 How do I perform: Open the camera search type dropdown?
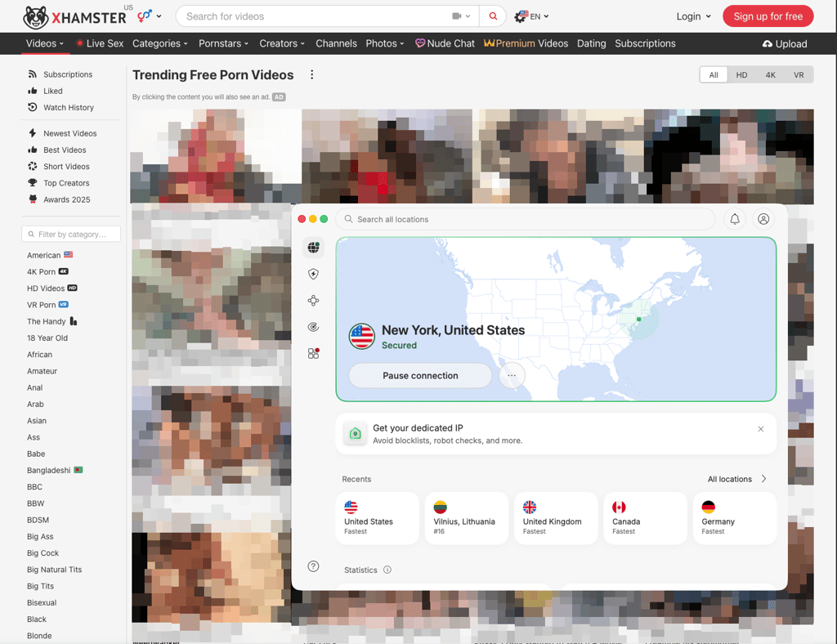(x=461, y=16)
